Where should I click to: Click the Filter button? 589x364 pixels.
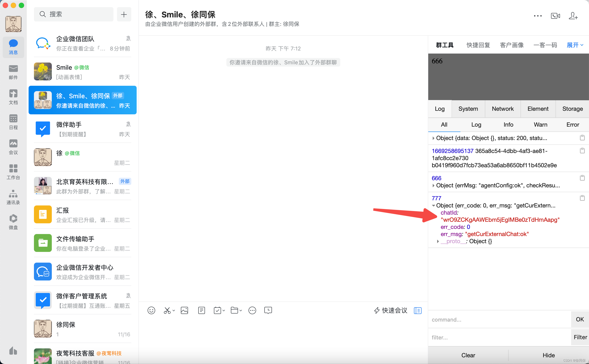click(x=580, y=337)
